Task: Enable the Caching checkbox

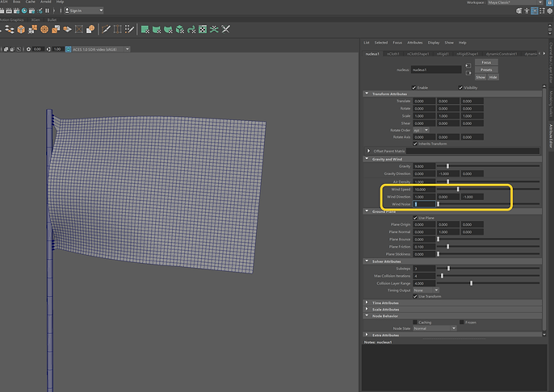Action: coord(415,322)
